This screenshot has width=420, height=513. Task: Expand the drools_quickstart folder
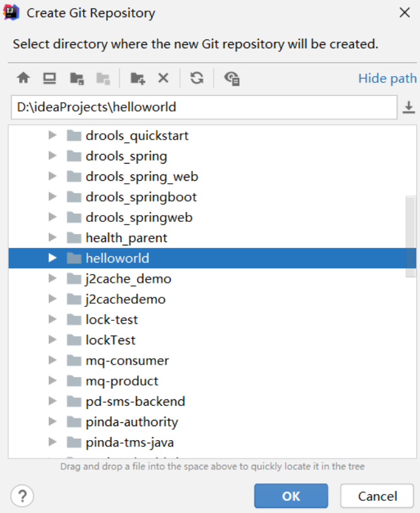[x=53, y=135]
